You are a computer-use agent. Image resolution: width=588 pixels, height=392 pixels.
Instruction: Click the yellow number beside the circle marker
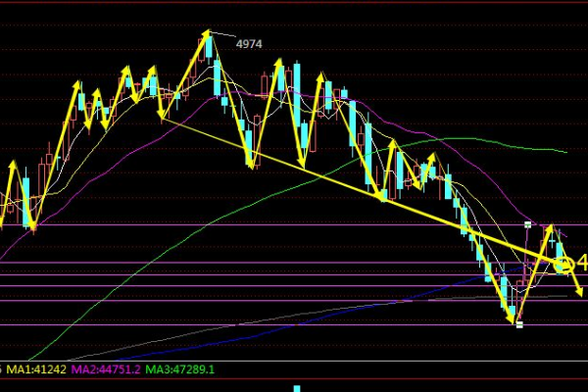point(582,263)
